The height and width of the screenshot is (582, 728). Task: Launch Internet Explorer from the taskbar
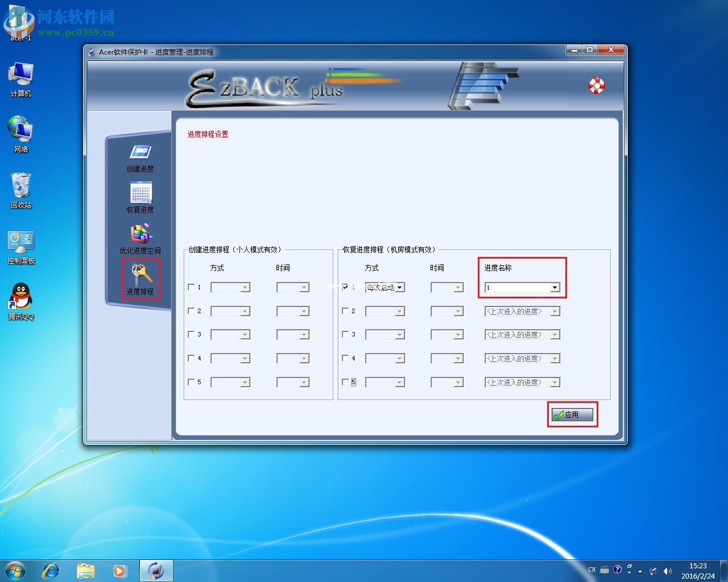pyautogui.click(x=51, y=570)
